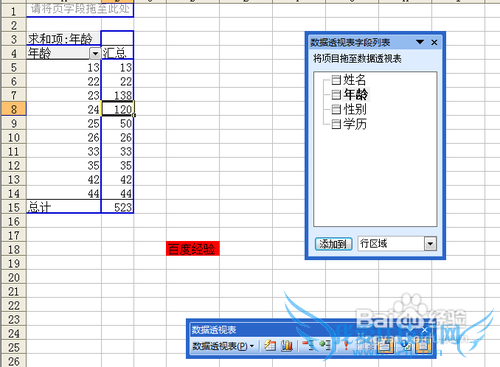Viewport: 500px width, 367px height.
Task: Select the cell showing 138
Action: (117, 95)
